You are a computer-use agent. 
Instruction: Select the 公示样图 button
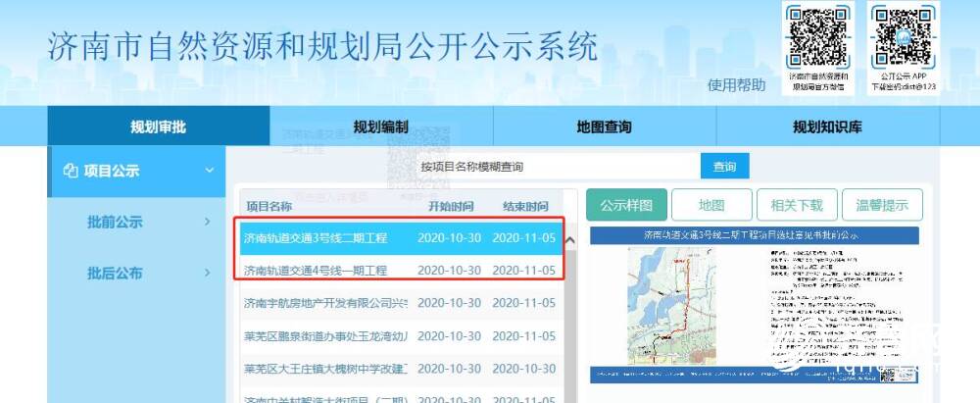(x=625, y=206)
